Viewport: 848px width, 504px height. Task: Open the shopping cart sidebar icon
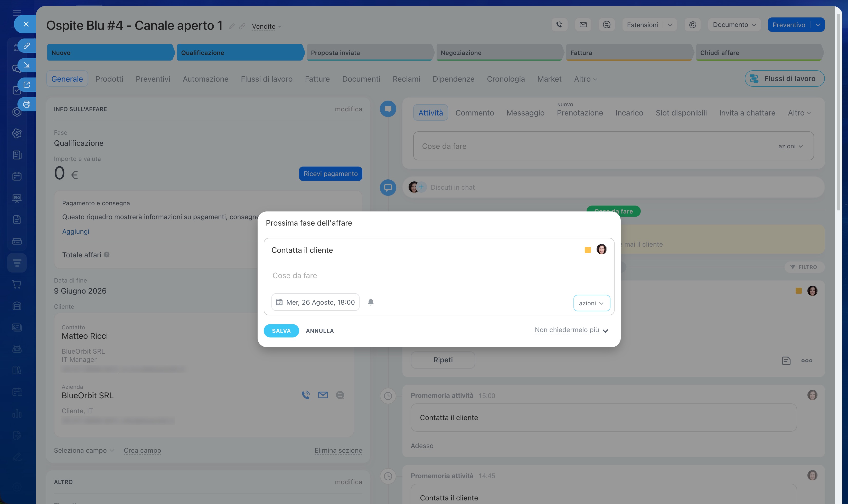click(x=17, y=284)
